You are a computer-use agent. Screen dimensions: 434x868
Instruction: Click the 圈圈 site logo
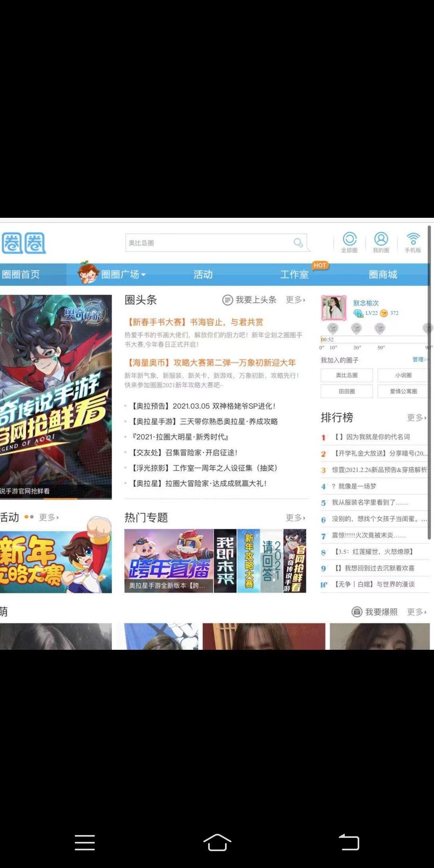(x=24, y=243)
